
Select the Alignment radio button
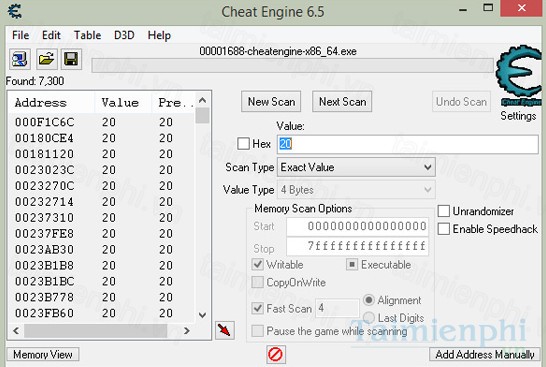coord(369,300)
